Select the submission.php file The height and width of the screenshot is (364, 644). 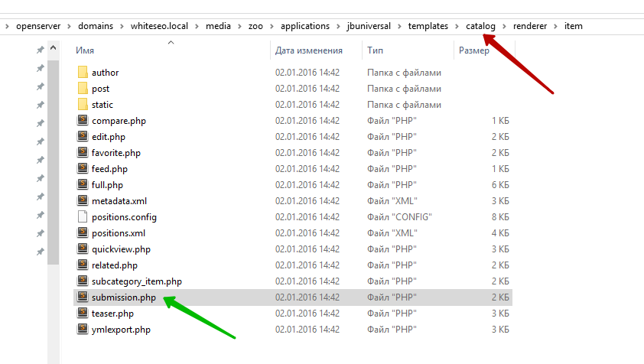pos(123,297)
